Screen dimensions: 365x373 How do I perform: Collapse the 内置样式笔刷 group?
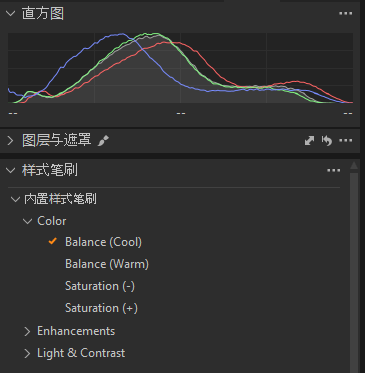tap(15, 199)
